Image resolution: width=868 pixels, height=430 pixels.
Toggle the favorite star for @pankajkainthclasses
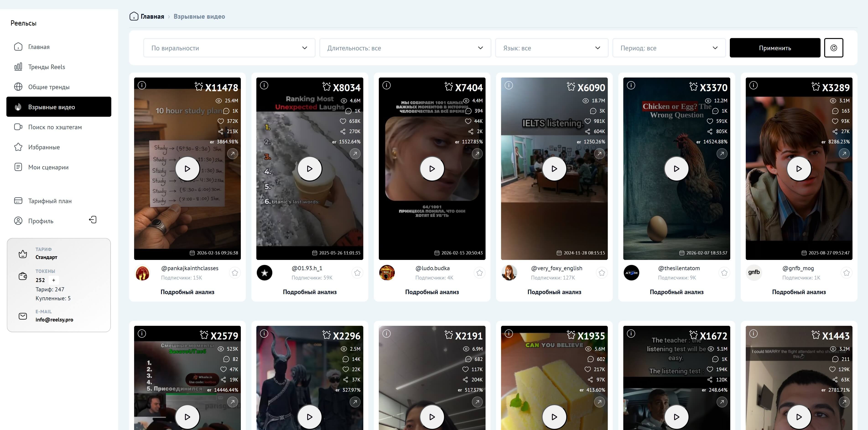235,273
